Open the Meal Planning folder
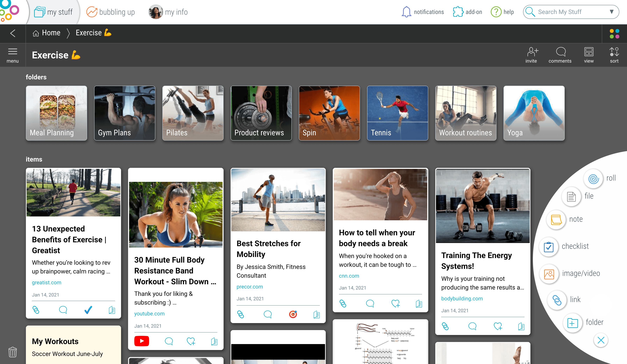Screen dimensions: 627x364 57,113
